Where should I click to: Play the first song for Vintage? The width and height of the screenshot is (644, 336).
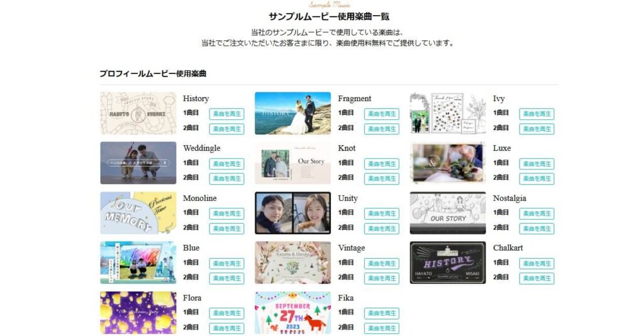point(382,263)
